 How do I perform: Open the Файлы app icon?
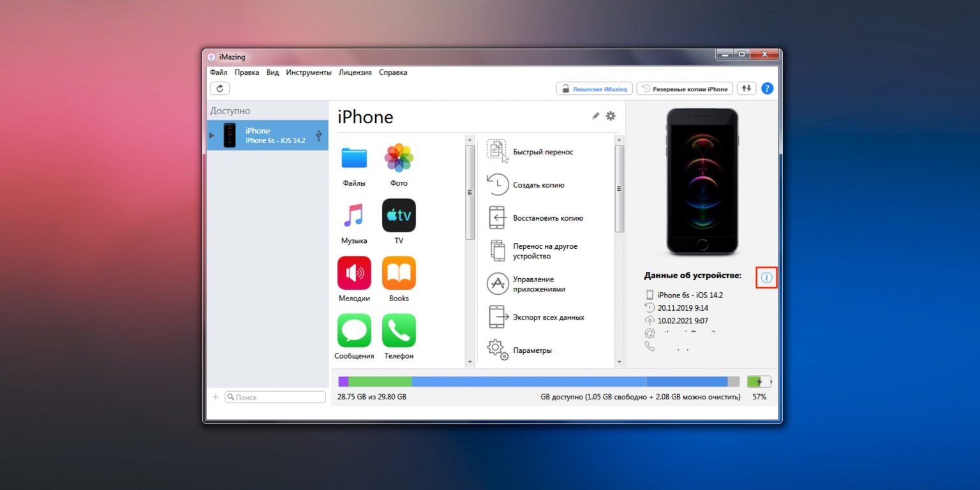[x=354, y=158]
